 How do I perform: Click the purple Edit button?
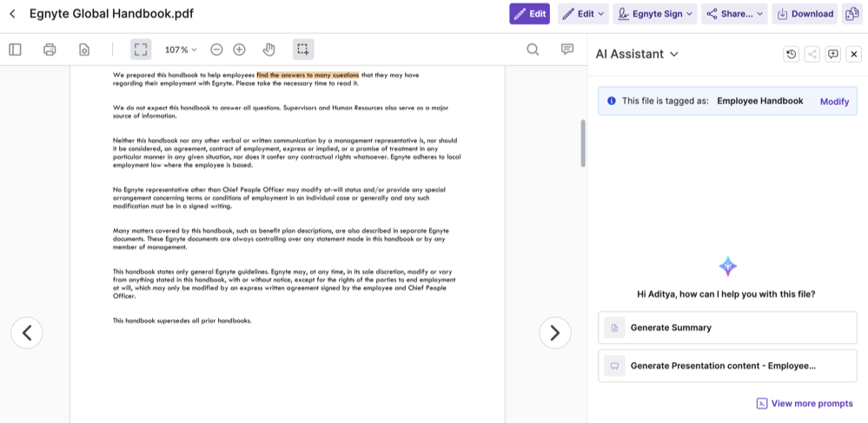(x=529, y=14)
